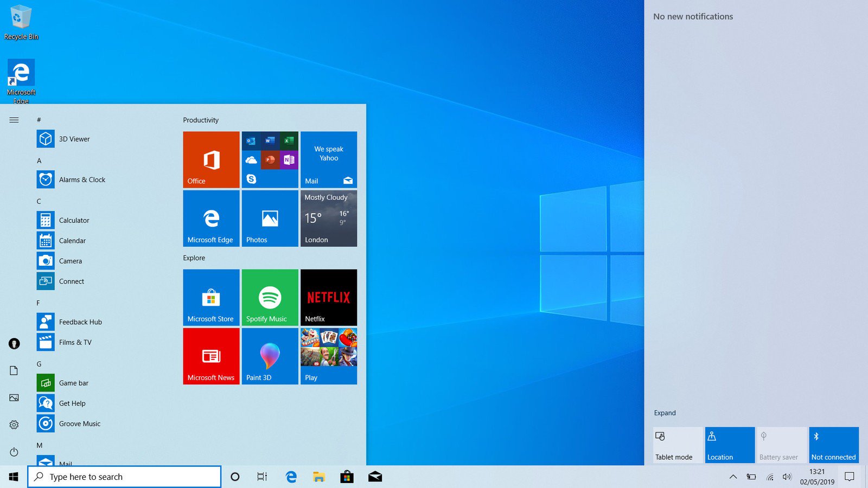Open 3D Viewer from the app list

coord(75,139)
